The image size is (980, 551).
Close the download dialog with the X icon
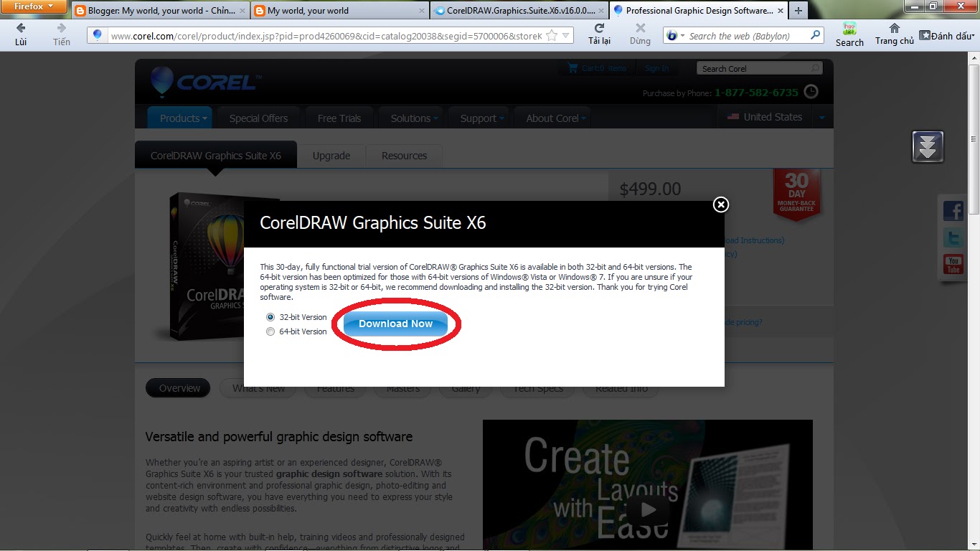point(721,204)
